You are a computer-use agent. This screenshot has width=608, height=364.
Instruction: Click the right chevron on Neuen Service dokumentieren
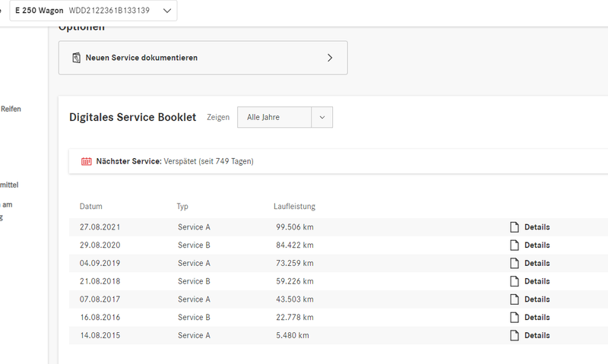point(330,58)
